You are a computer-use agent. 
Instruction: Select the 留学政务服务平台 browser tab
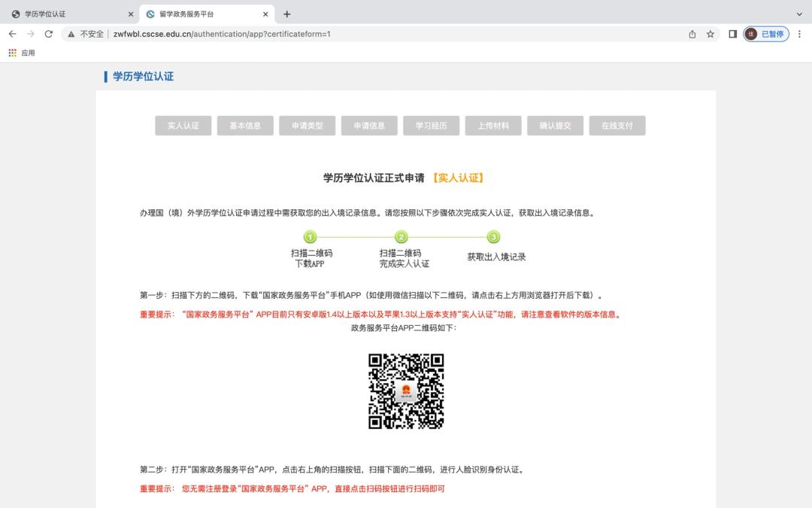click(x=208, y=14)
